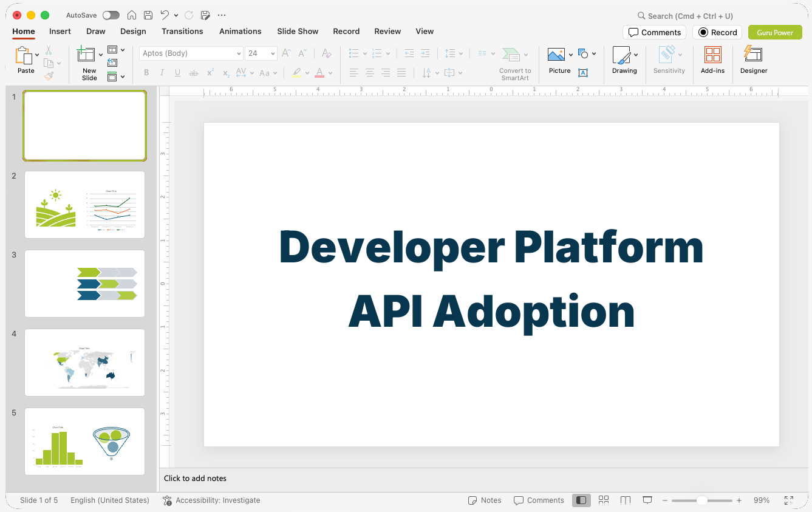Screen dimensions: 812x512
Task: Click the Comments button at top right
Action: pyautogui.click(x=654, y=32)
